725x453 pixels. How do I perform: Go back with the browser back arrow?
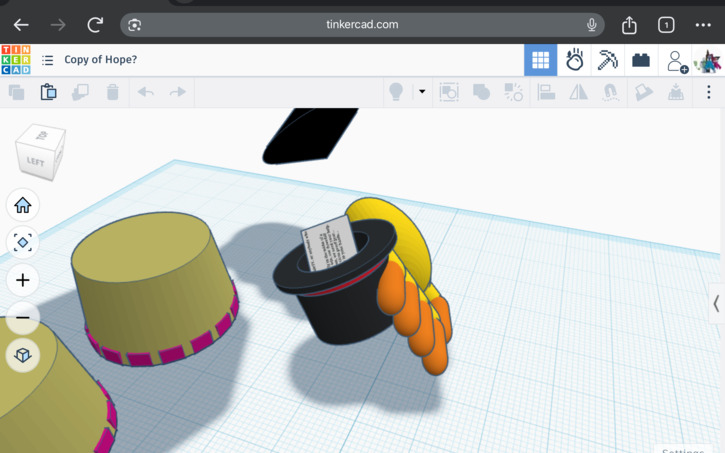[21, 25]
